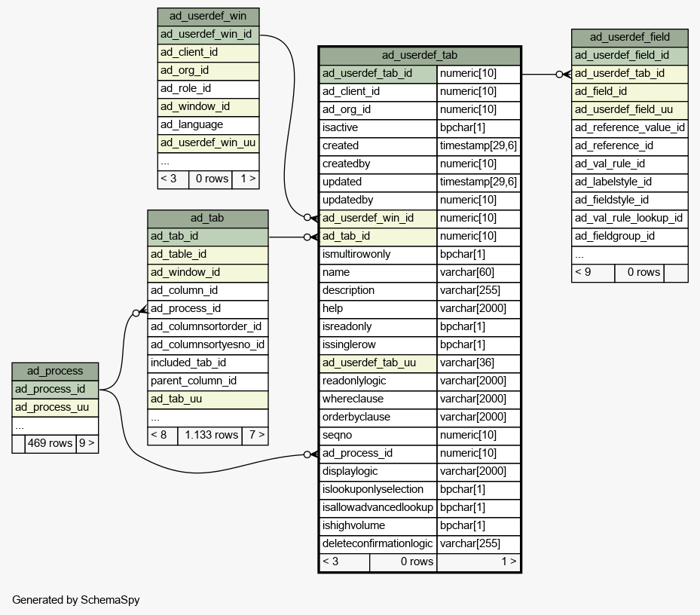
Task: Click '< 9' parents count in ad_userdef_field
Action: (592, 272)
